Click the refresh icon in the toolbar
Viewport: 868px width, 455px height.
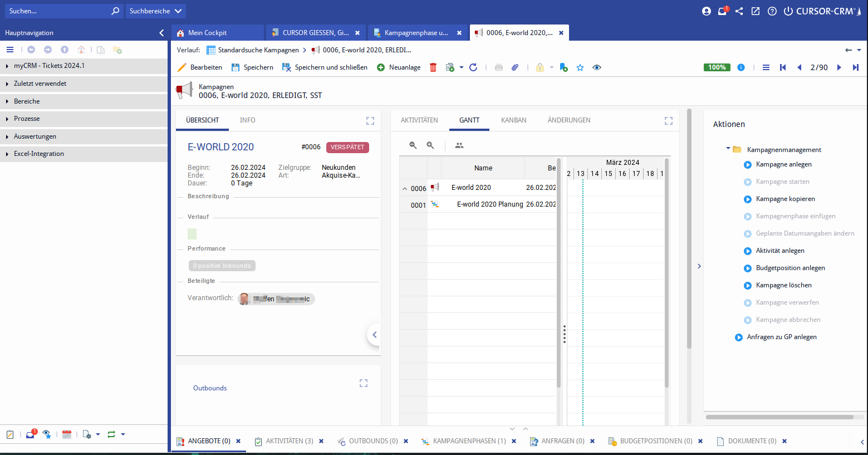(473, 67)
